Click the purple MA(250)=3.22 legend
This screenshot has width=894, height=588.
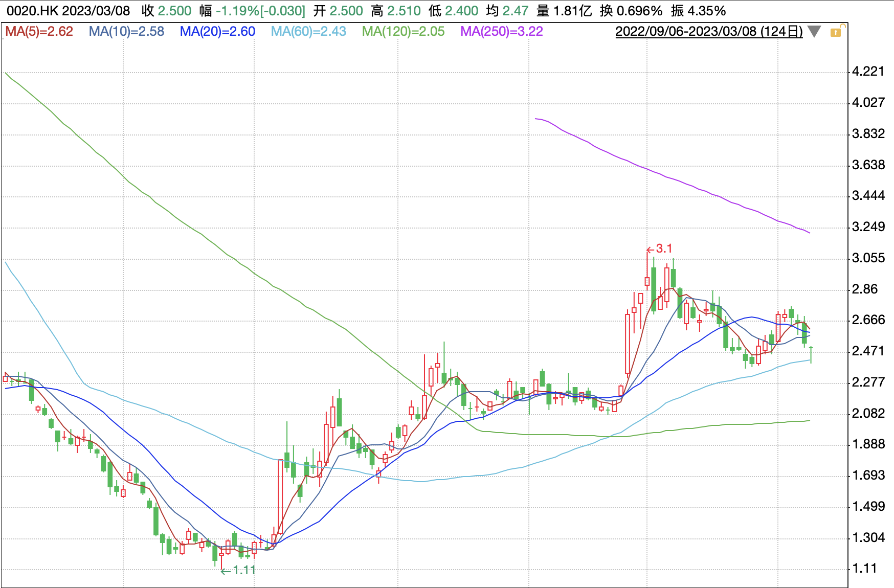coord(501,32)
